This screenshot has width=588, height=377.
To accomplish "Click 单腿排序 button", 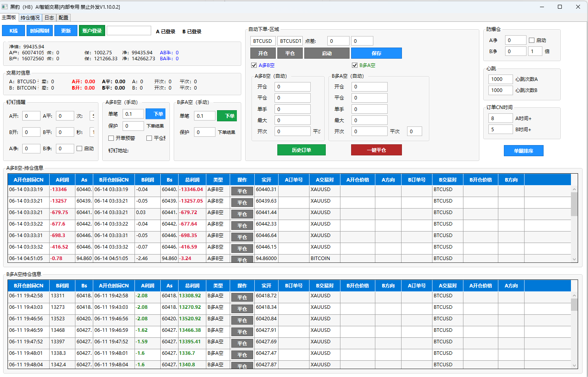I will 524,151.
